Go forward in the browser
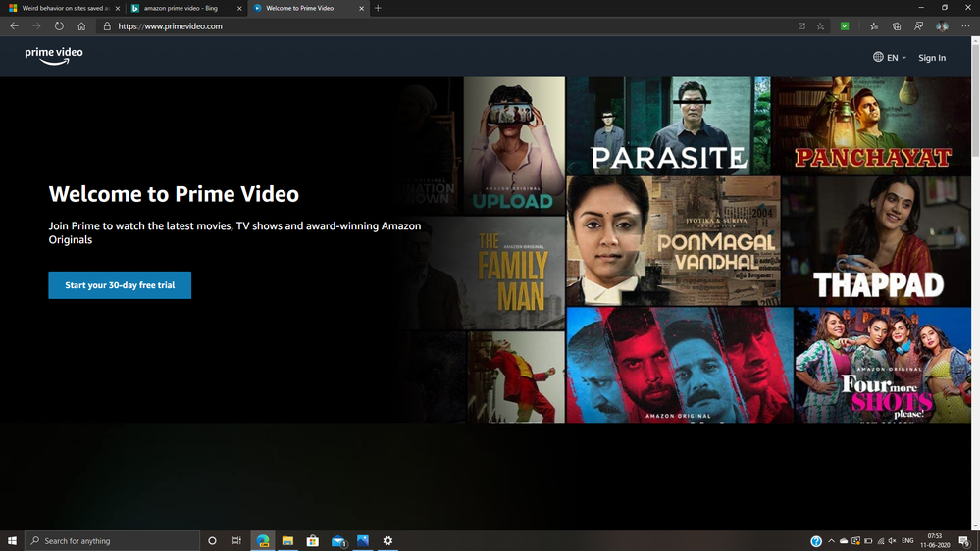This screenshot has height=551, width=980. 36,26
